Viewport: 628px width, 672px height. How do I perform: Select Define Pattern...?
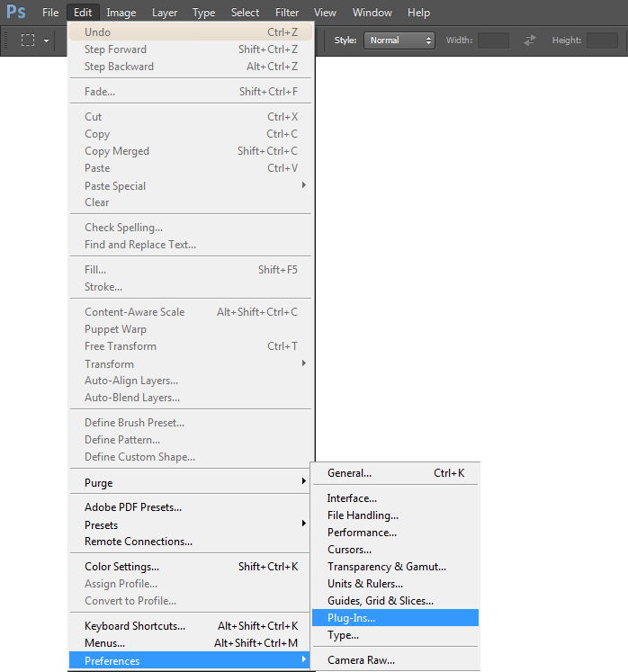pos(191,440)
